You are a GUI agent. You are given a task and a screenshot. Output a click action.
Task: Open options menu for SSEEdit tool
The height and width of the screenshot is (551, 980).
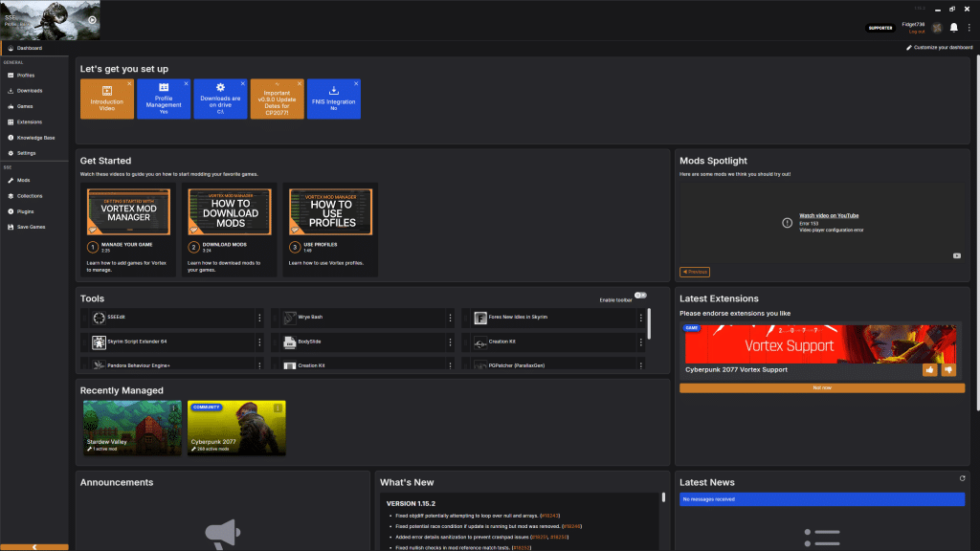click(260, 318)
